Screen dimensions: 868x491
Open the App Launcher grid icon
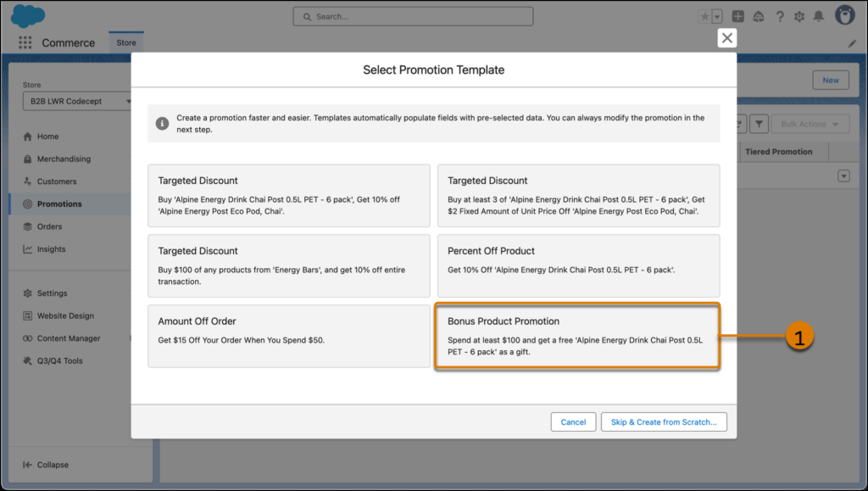[x=25, y=42]
